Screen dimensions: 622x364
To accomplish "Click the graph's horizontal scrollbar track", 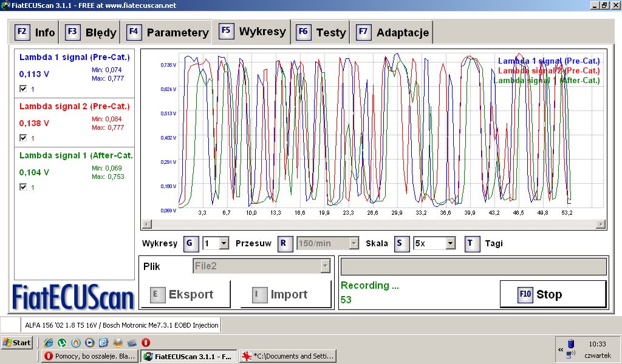I will point(373,224).
